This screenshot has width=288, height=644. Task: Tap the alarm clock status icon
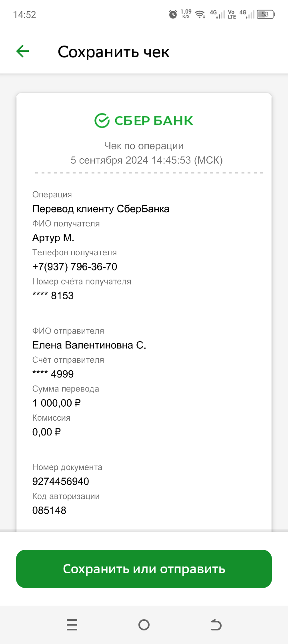coord(173,14)
